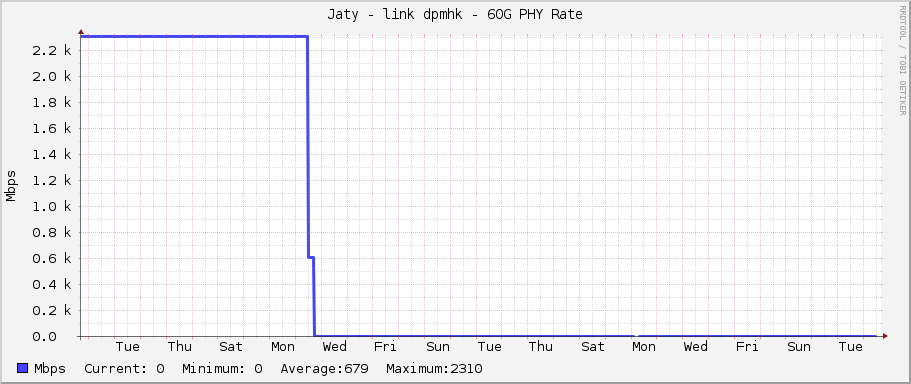Click the '0.2 k' y-axis label
The image size is (911, 384).
pyautogui.click(x=52, y=311)
